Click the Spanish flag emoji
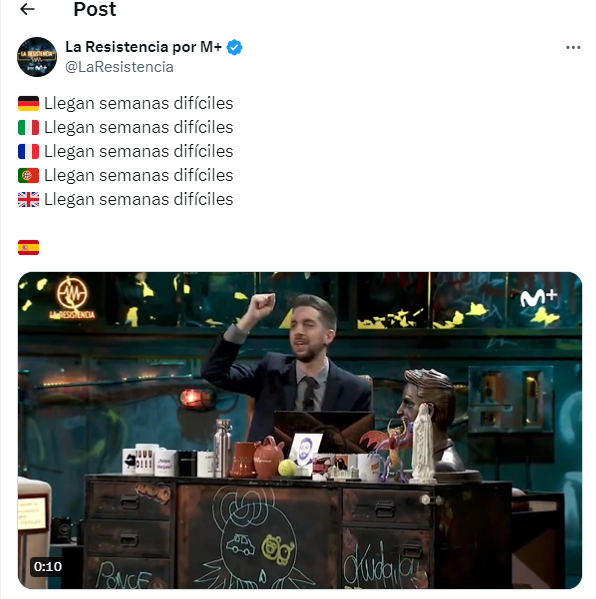 (28, 248)
